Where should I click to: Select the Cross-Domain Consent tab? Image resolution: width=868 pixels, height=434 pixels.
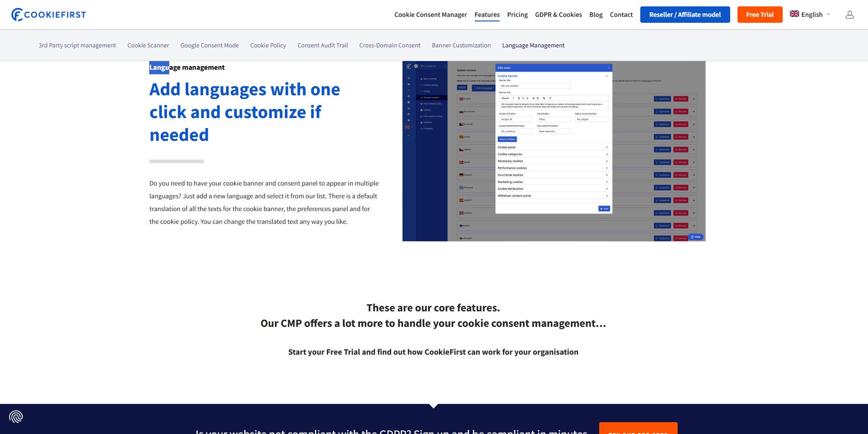390,45
